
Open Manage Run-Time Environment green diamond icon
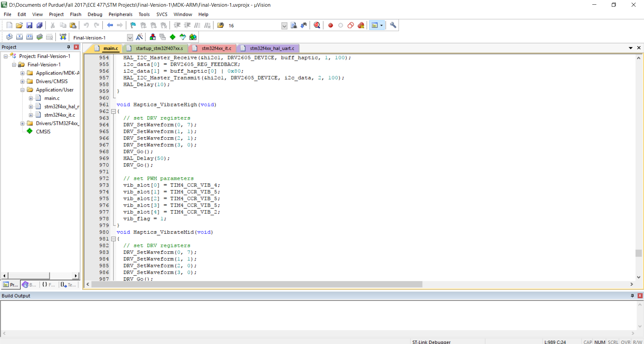point(172,37)
